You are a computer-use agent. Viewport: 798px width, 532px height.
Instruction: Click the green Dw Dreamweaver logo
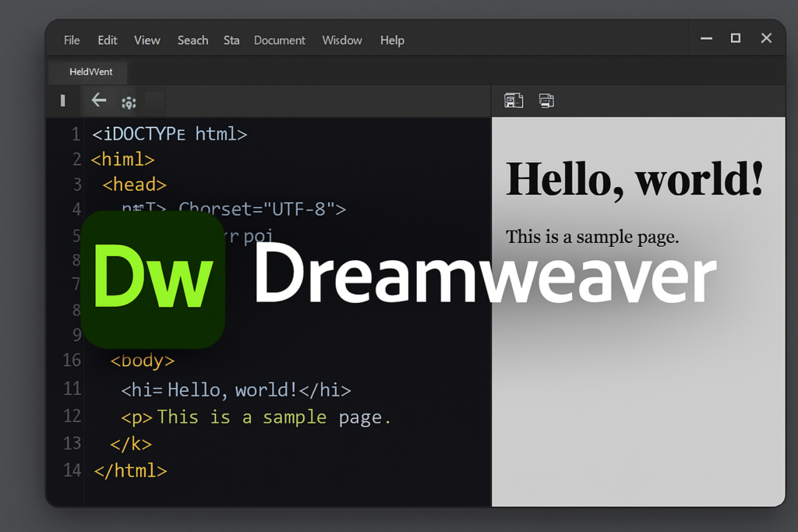(x=153, y=279)
